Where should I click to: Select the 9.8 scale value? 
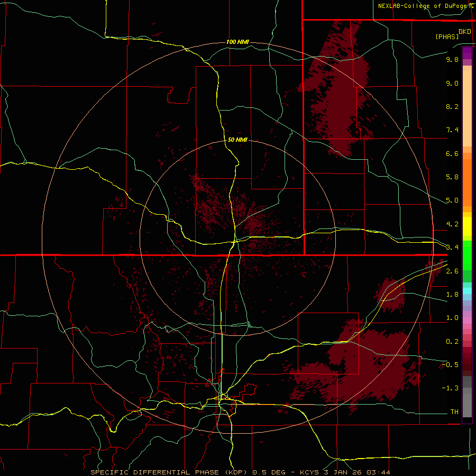point(452,59)
